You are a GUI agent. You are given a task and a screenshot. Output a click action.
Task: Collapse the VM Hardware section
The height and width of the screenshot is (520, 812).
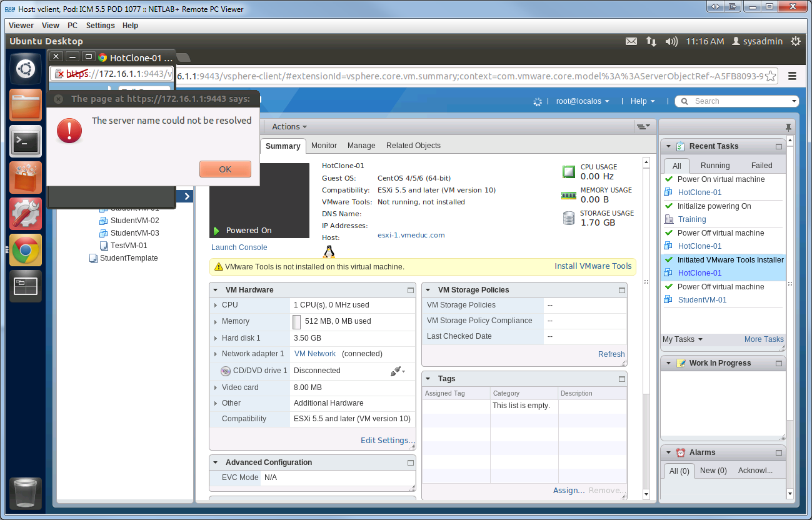pos(216,290)
